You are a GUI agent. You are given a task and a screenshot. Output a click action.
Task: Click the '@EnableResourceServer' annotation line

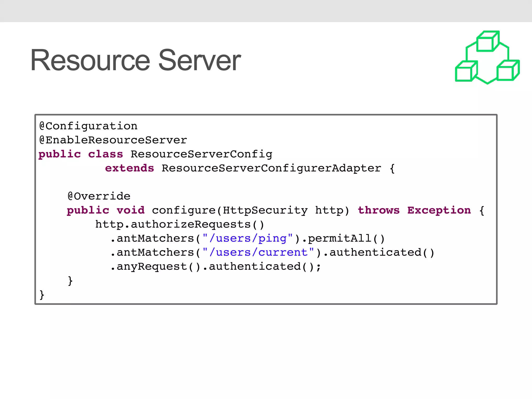[x=113, y=140]
